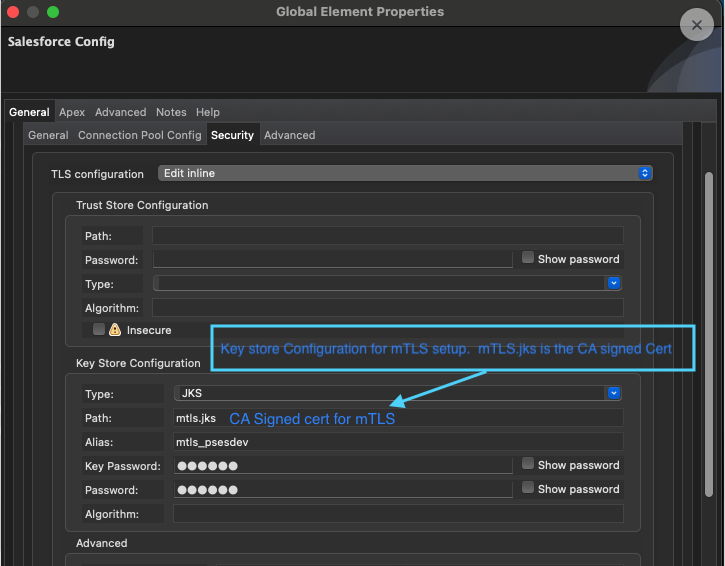The image size is (725, 566).
Task: Toggle Show password for Trust Store
Action: pos(528,258)
